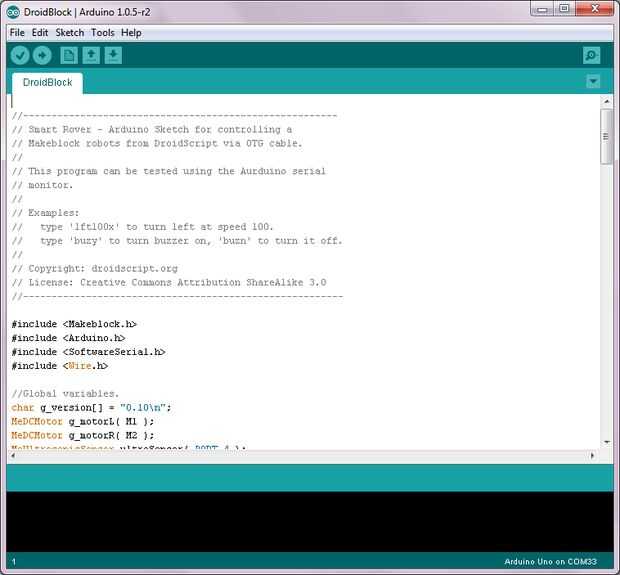Image resolution: width=620 pixels, height=575 pixels.
Task: Open the Sketch menu
Action: coord(70,33)
